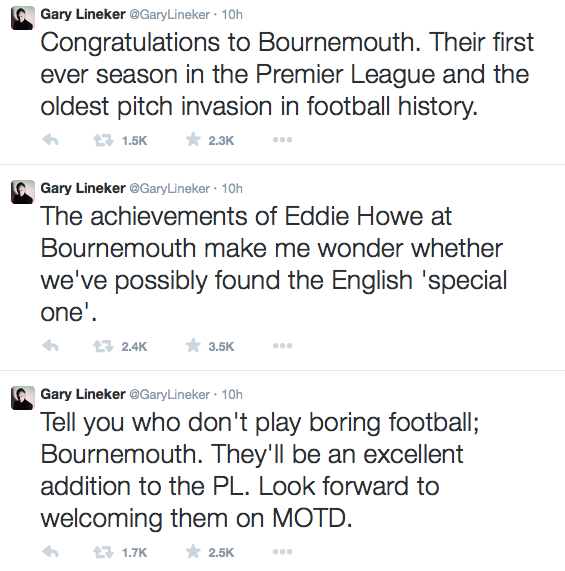
Task: Open Gary Lineker's avatar on first tweet
Action: tap(23, 18)
